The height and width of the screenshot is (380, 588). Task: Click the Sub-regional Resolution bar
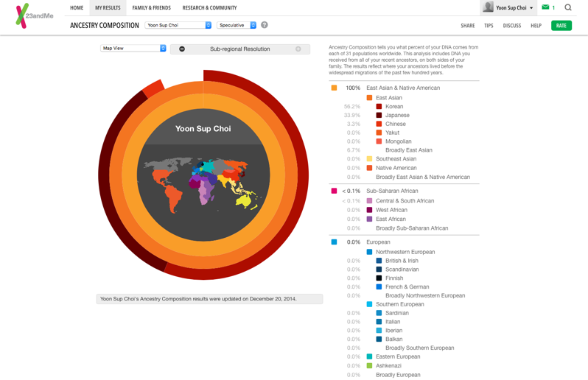[x=240, y=49]
